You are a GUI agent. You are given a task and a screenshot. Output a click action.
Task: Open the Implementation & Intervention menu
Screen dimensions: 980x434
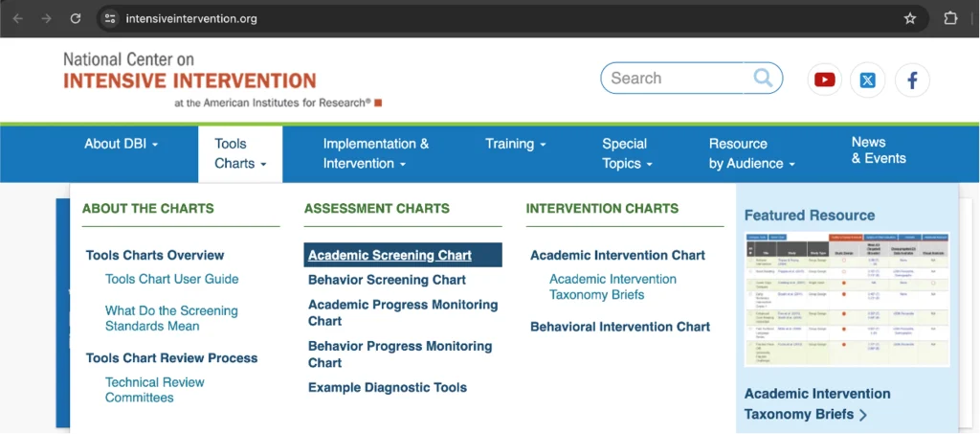(x=375, y=153)
